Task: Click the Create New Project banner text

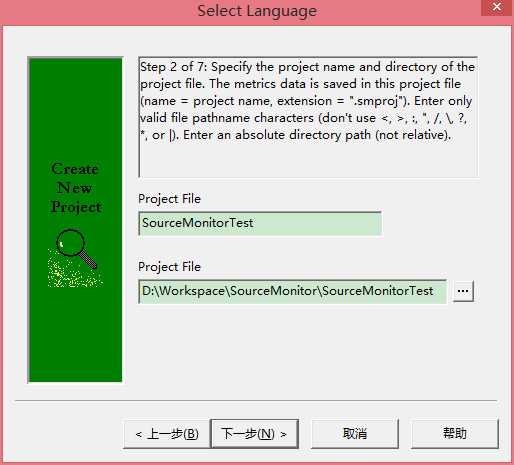Action: [76, 188]
